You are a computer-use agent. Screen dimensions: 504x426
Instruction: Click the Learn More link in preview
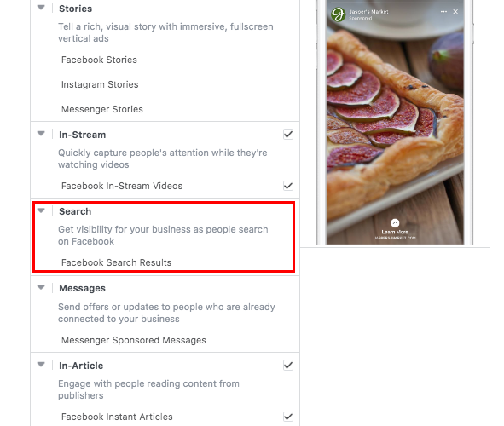(395, 232)
